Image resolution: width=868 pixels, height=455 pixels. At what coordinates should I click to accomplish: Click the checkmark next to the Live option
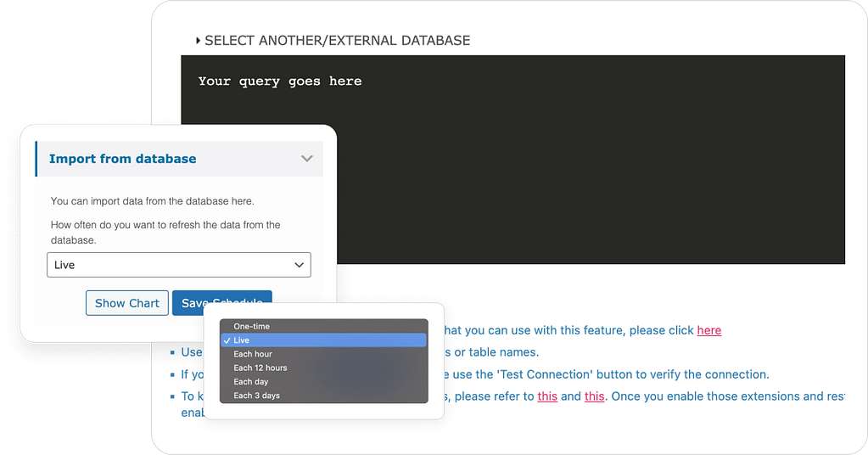(x=227, y=340)
